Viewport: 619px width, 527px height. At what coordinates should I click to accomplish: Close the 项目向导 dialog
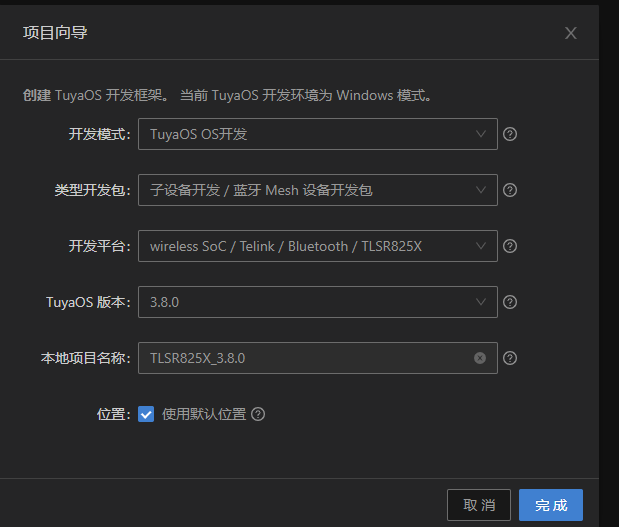pyautogui.click(x=570, y=33)
